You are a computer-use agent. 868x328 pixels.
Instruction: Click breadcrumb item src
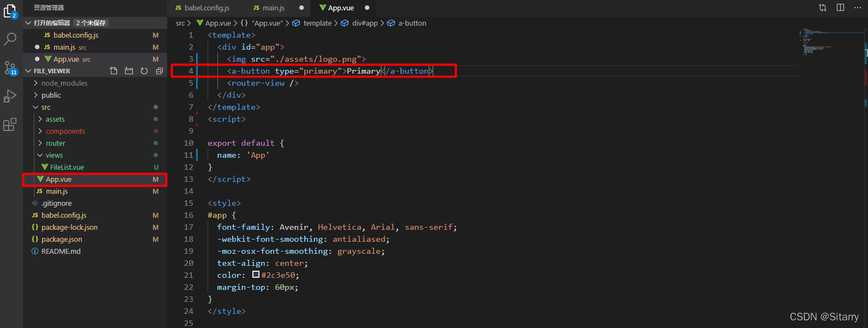(180, 23)
